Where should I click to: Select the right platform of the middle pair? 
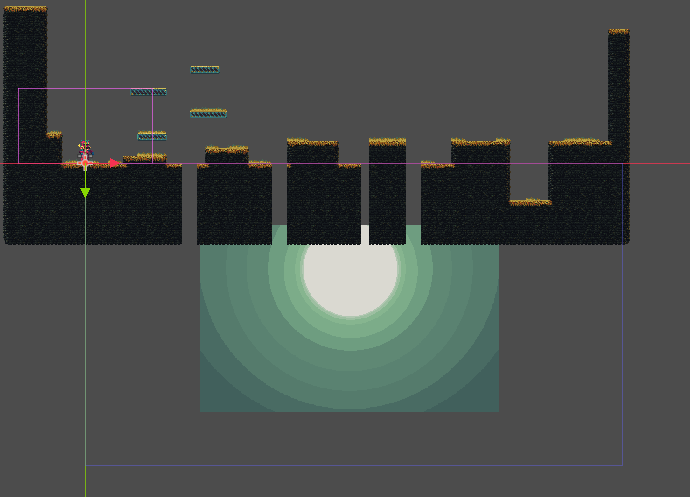tap(208, 113)
